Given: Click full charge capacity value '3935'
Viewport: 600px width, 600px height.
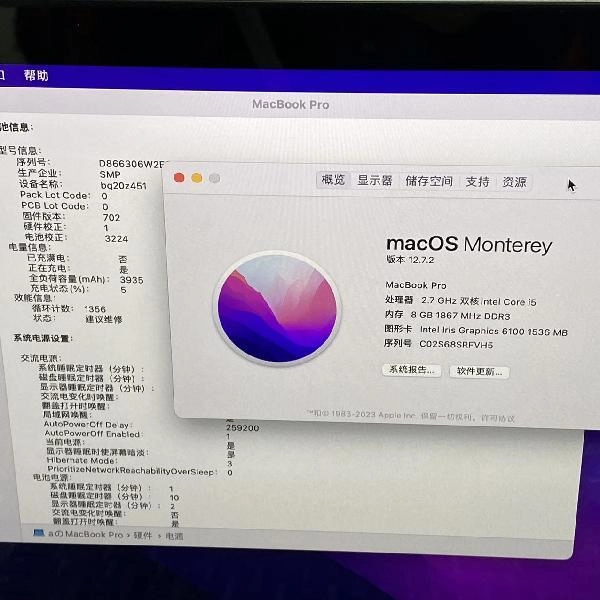Looking at the screenshot, I should [132, 280].
